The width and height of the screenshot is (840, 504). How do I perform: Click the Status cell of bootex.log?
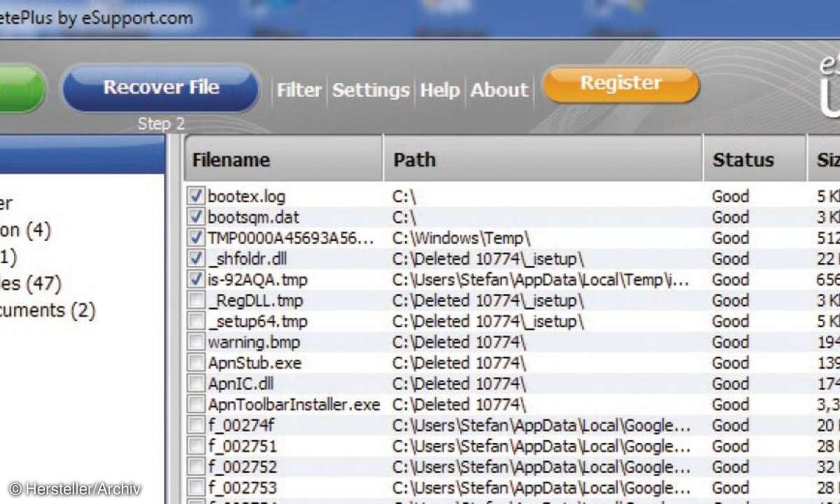tap(731, 197)
